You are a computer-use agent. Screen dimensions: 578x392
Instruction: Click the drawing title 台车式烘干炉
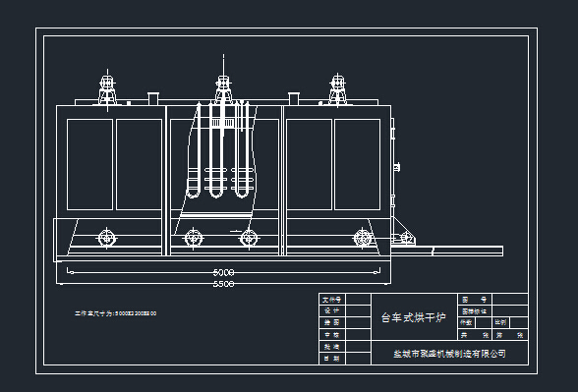coord(414,317)
